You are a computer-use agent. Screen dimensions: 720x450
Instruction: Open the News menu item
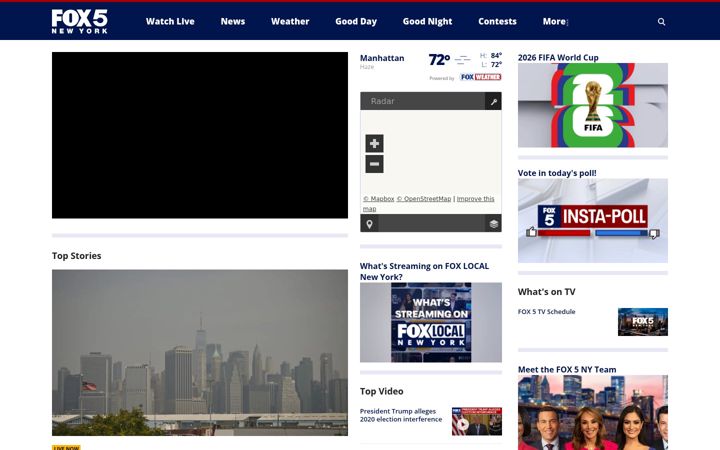pos(233,21)
